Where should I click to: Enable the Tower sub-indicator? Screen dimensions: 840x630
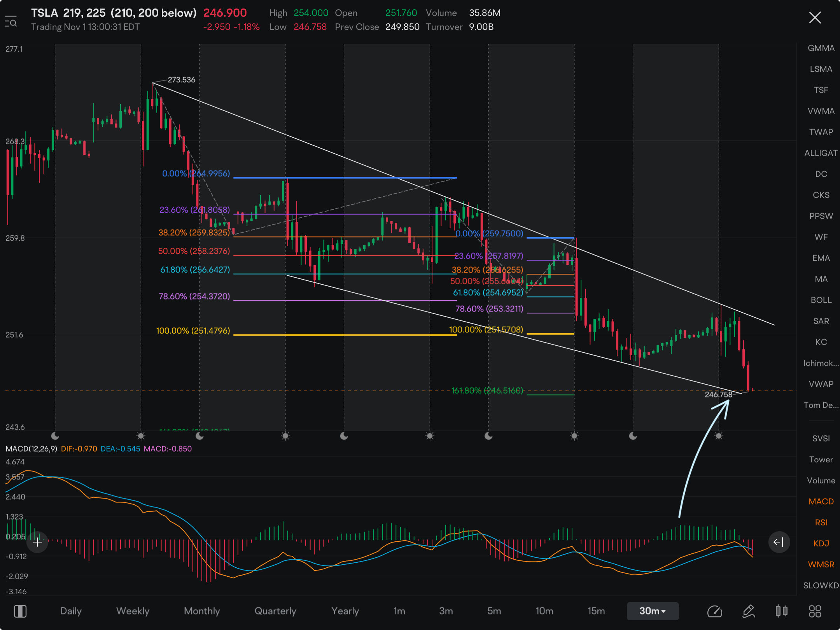point(821,460)
